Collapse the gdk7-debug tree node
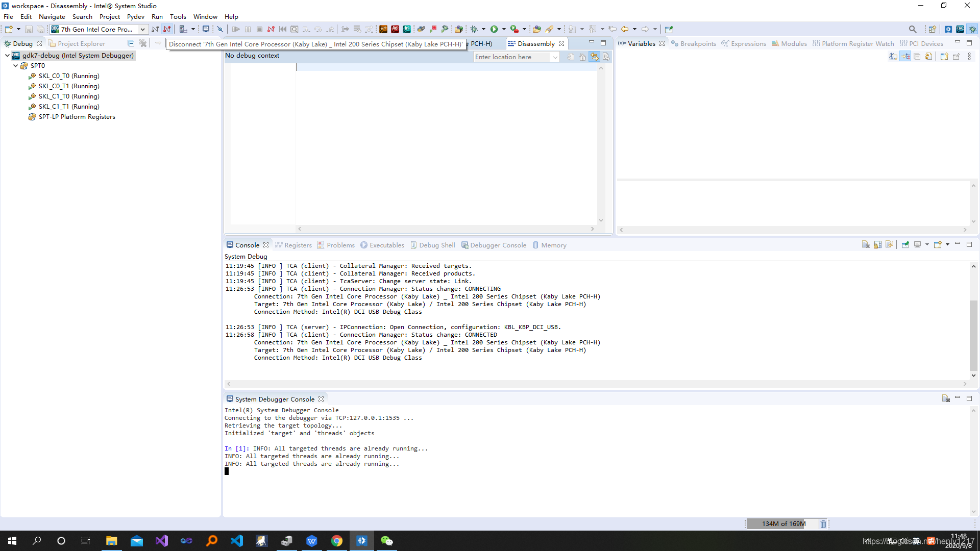This screenshot has width=980, height=551. pos(7,55)
